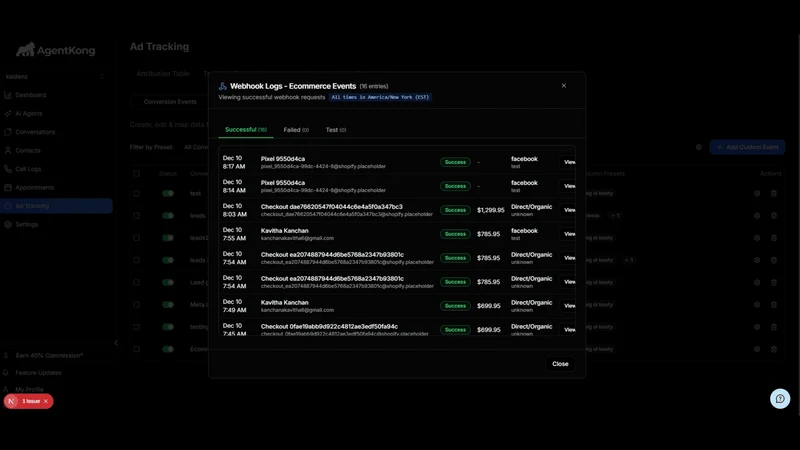This screenshot has height=450, width=800.
Task: Delete the 'test' row with trash icon
Action: (x=774, y=193)
